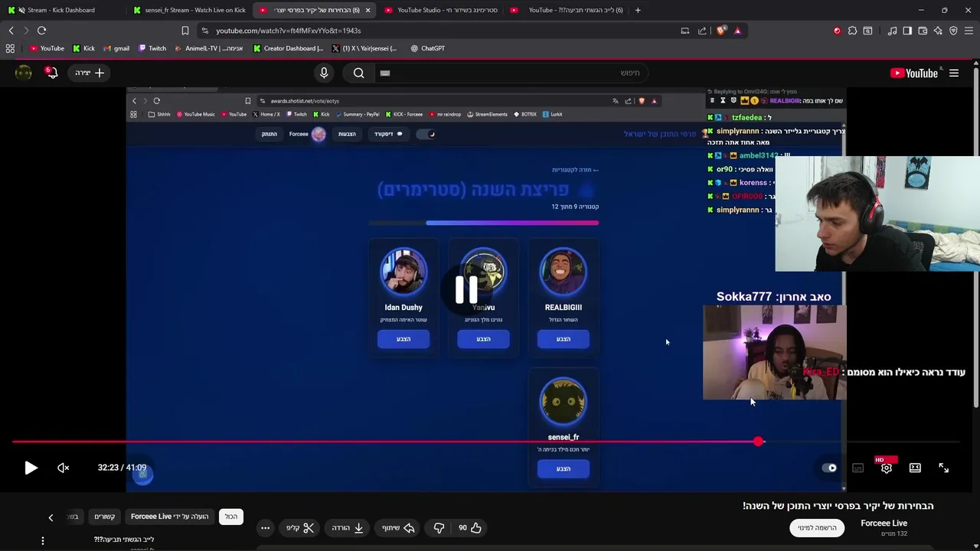Open more actions ellipsis under the video
This screenshot has height=551, width=980.
click(x=265, y=527)
